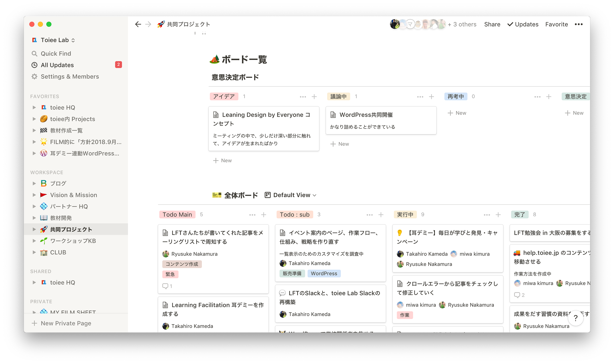Open ワークショップKB page in sidebar
Screen dimensions: 614x364
coord(76,241)
